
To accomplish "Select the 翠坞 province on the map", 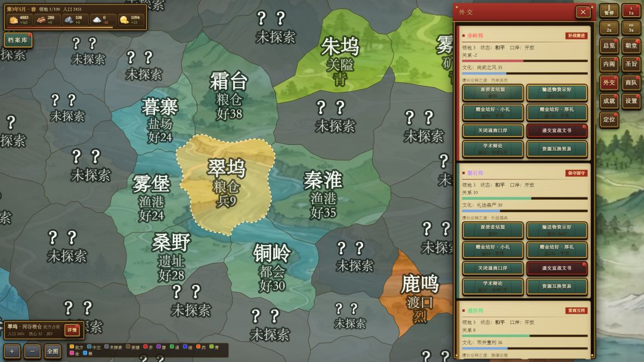I will [226, 183].
